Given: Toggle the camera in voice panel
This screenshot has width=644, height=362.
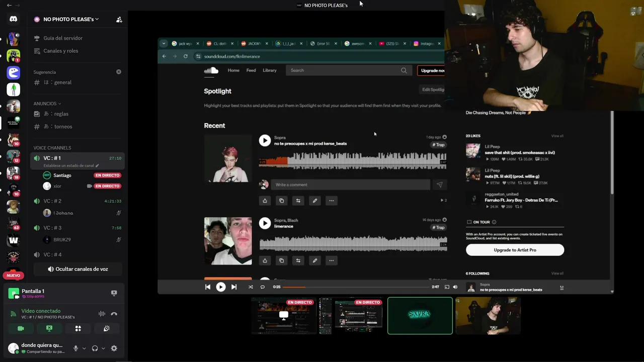Looking at the screenshot, I should (x=21, y=328).
